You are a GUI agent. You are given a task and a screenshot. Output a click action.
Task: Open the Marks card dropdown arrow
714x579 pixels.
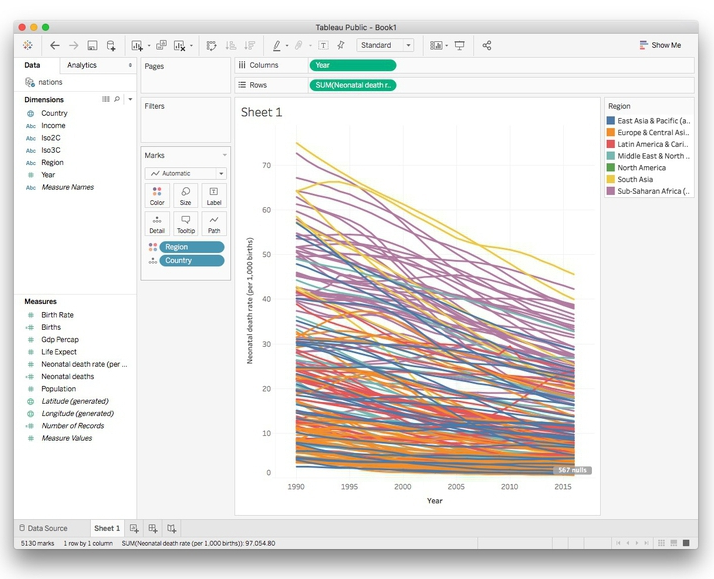(224, 155)
